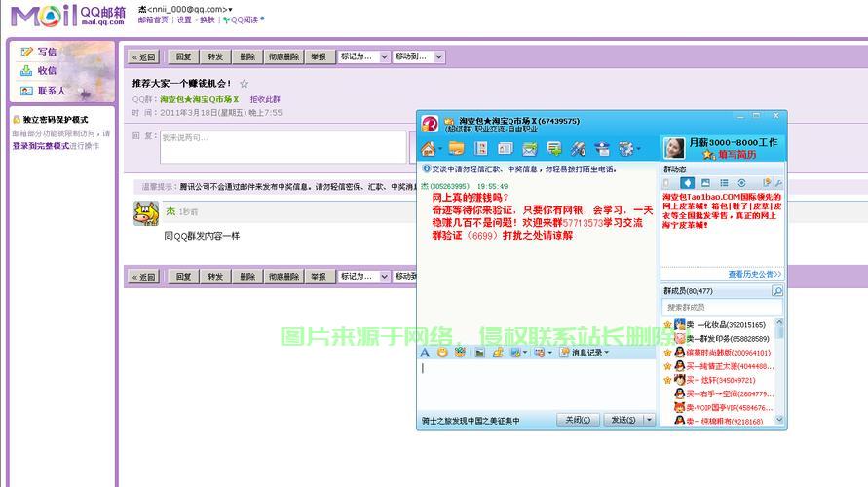The width and height of the screenshot is (868, 487).
Task: Go to 邮箱首页 link
Action: (x=153, y=19)
